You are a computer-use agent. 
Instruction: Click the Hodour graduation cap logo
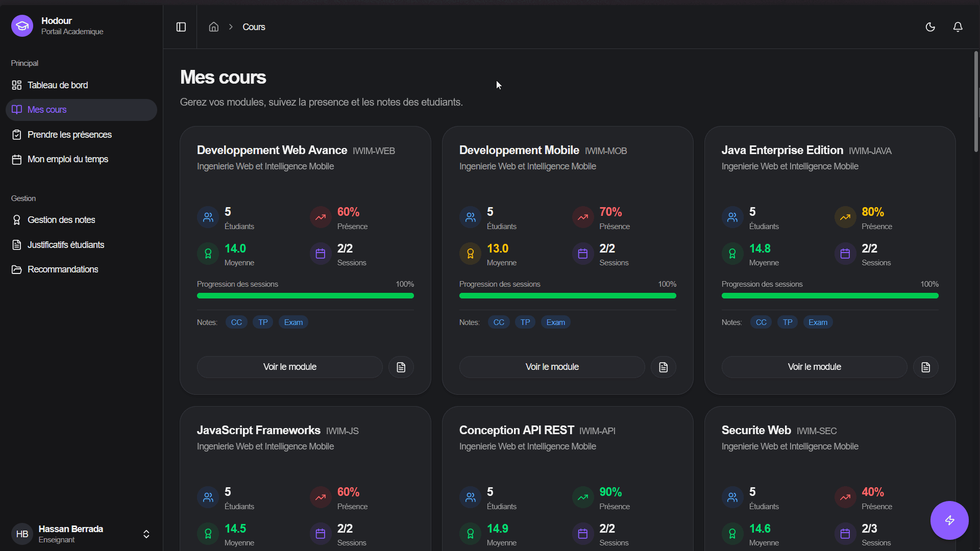(x=22, y=26)
